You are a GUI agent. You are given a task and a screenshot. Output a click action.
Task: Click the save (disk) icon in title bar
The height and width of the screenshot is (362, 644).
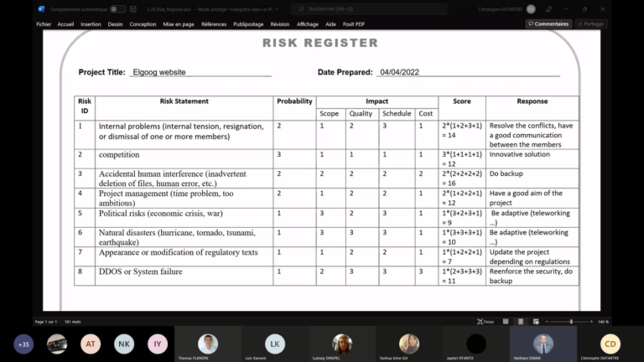click(x=133, y=9)
